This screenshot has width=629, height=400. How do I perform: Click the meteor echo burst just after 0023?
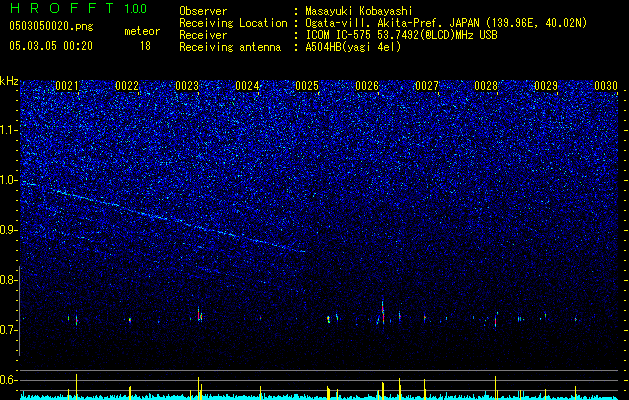[199, 314]
